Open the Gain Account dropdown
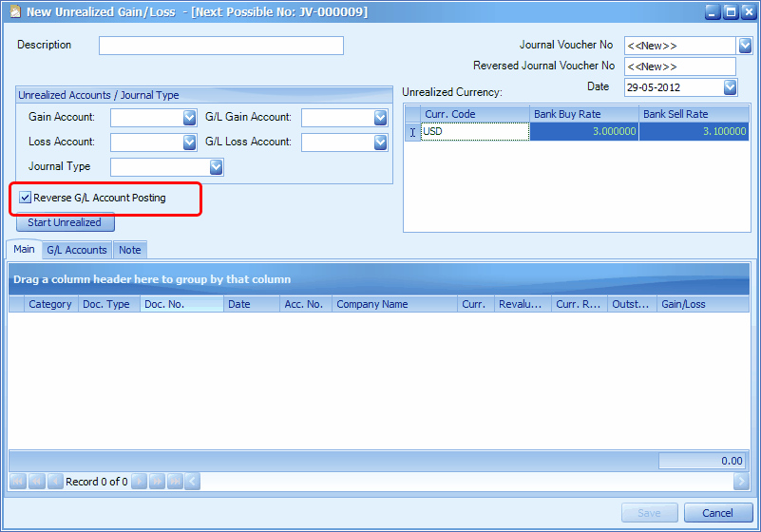 click(189, 118)
